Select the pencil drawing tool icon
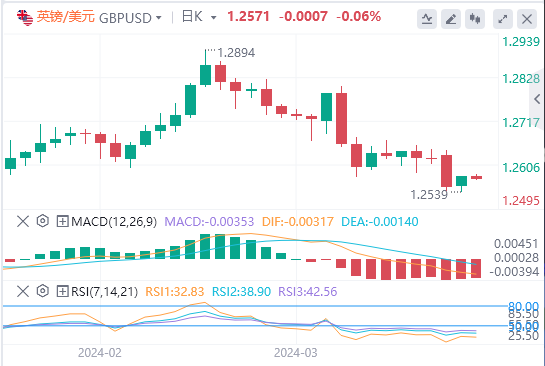Image resolution: width=545 pixels, height=366 pixels. click(451, 19)
